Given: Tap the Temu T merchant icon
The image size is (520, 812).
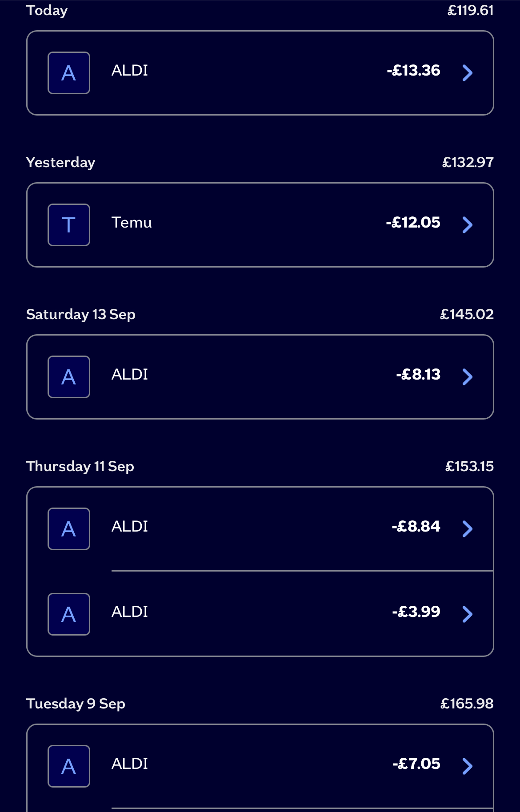Looking at the screenshot, I should [69, 225].
